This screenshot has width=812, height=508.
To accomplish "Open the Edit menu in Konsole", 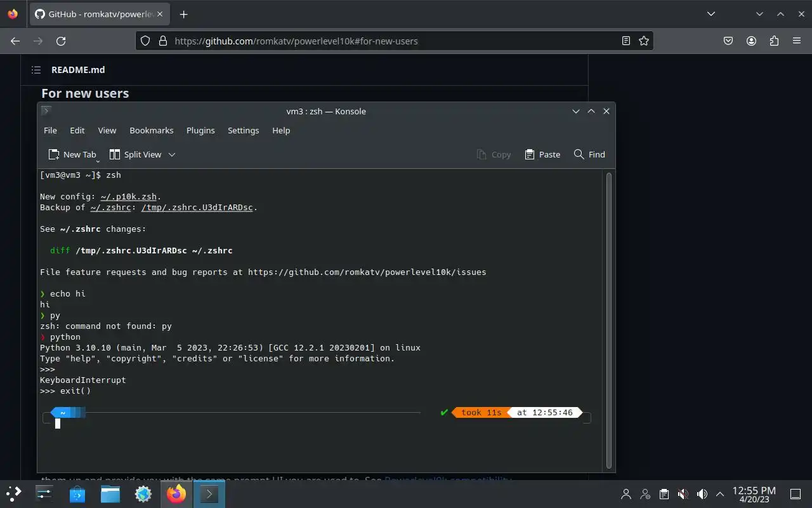I will (x=77, y=130).
